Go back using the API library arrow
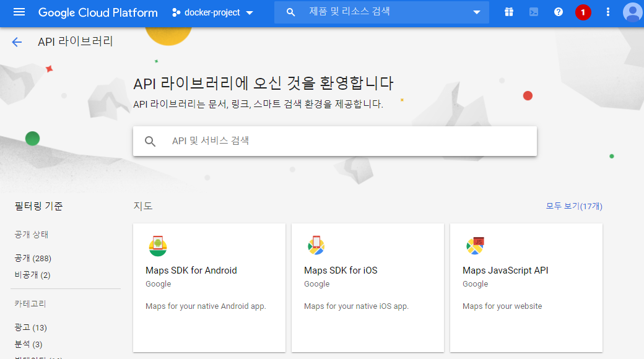This screenshot has height=359, width=644. [x=17, y=42]
